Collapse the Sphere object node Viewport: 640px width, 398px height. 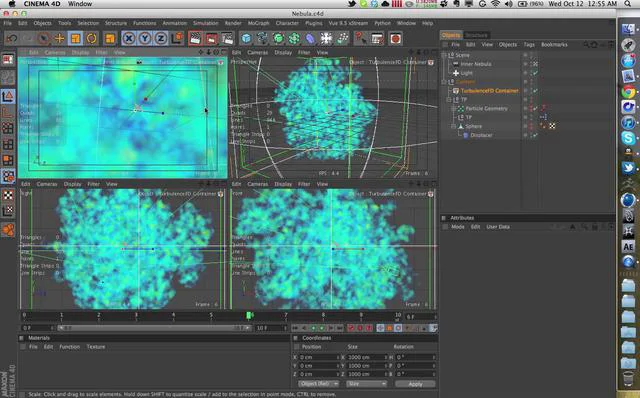click(453, 126)
